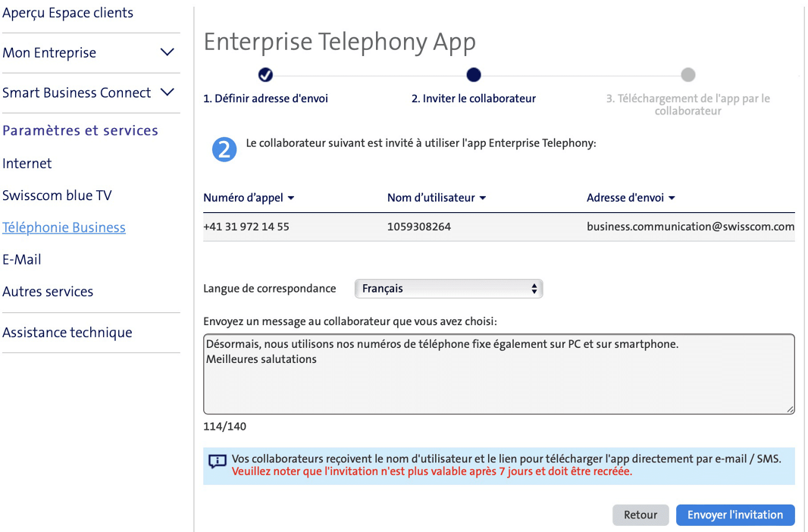Click the completed step 1 checkmark circle

point(265,74)
